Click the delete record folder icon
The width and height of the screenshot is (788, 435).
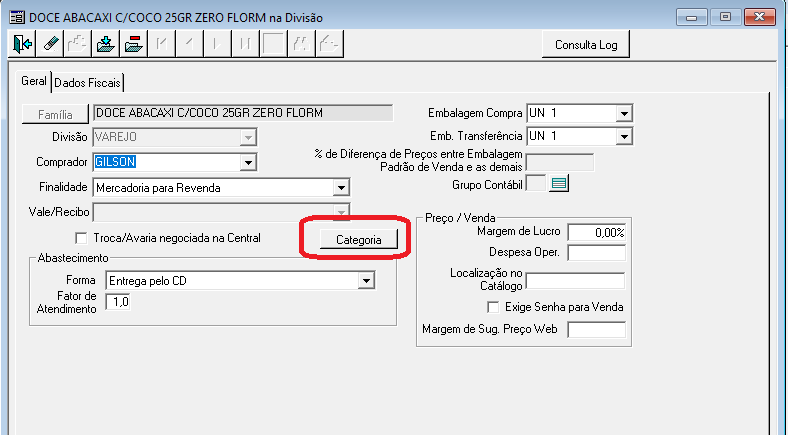click(x=134, y=44)
